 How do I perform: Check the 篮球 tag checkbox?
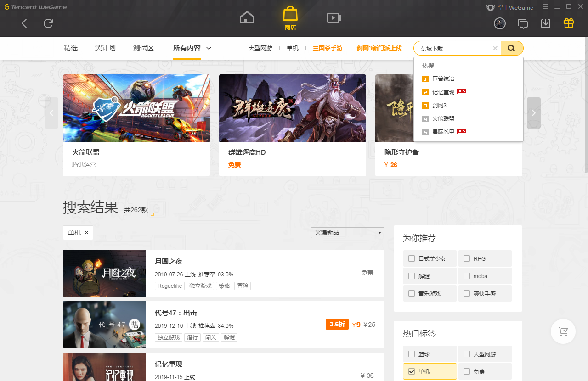click(x=412, y=354)
